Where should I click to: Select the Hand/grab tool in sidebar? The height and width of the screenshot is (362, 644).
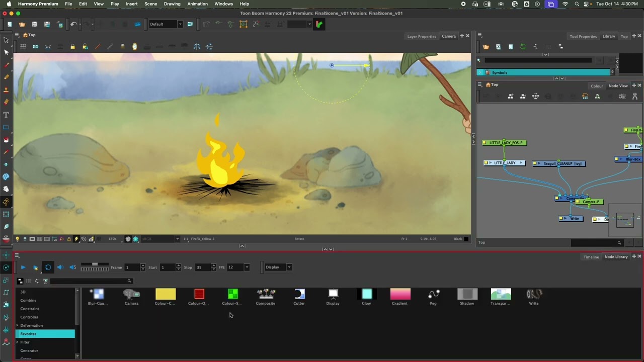pyautogui.click(x=6, y=189)
